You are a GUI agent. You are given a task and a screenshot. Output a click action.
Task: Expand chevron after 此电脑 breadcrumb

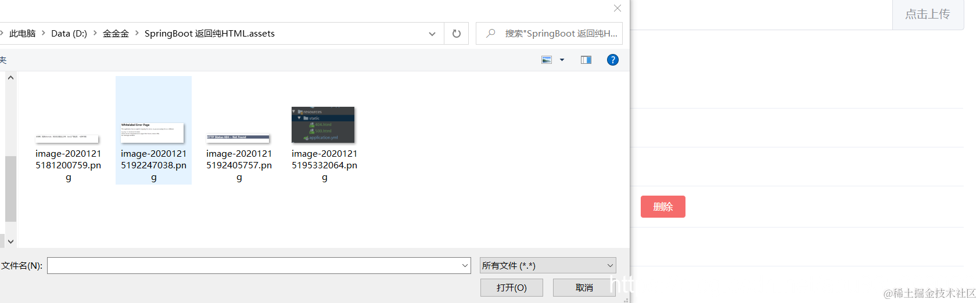43,33
